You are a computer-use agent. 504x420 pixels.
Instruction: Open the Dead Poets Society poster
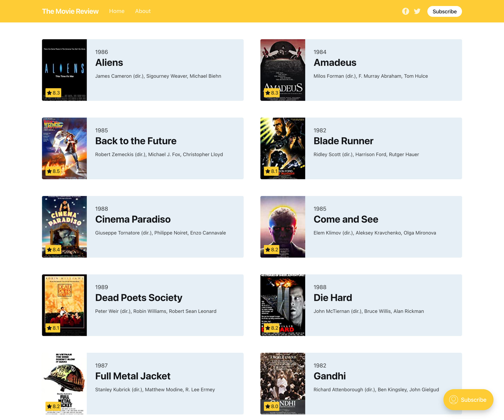64,302
